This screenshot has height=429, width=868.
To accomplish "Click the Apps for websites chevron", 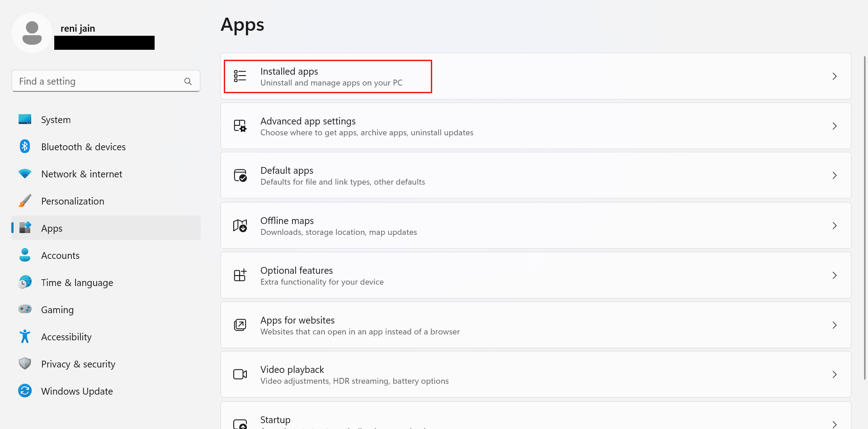I will [835, 325].
